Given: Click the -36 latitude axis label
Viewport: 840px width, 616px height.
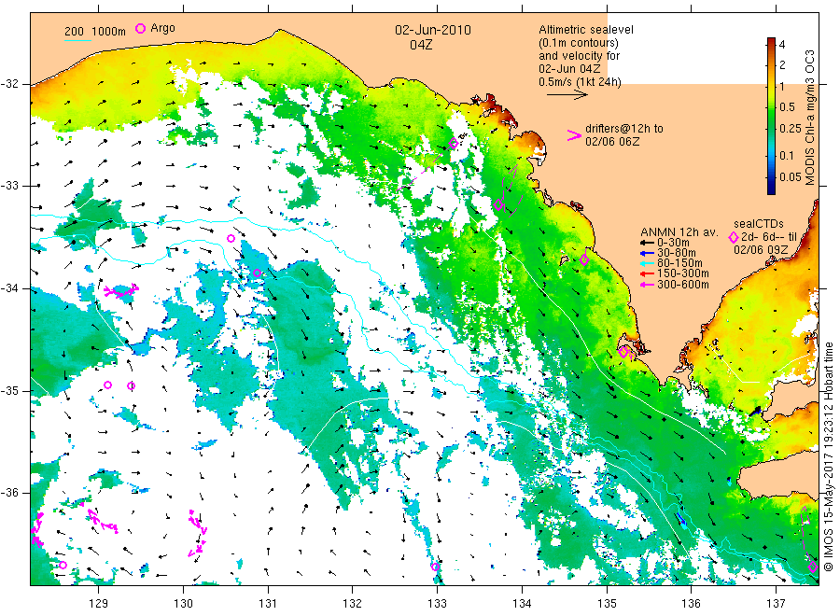Looking at the screenshot, I should (x=9, y=492).
